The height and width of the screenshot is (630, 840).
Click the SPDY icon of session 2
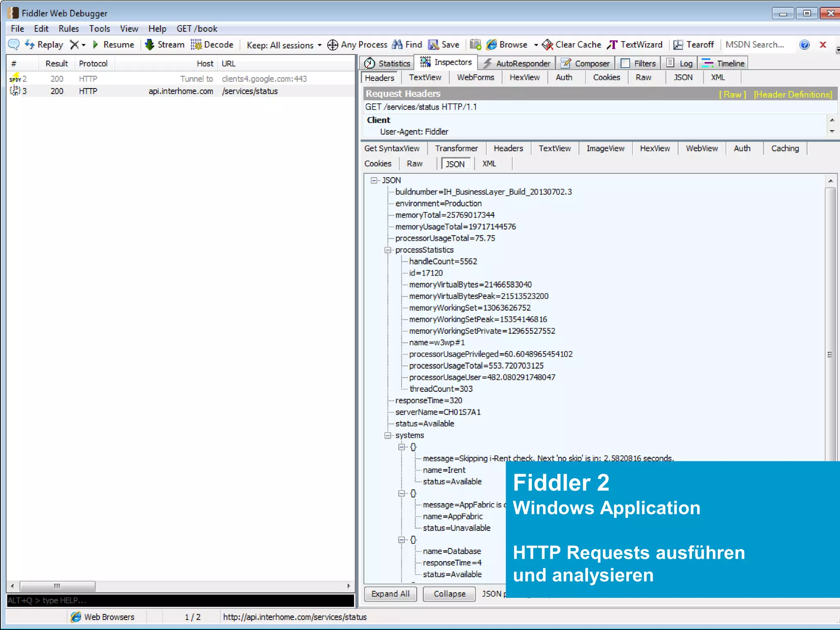pos(15,78)
